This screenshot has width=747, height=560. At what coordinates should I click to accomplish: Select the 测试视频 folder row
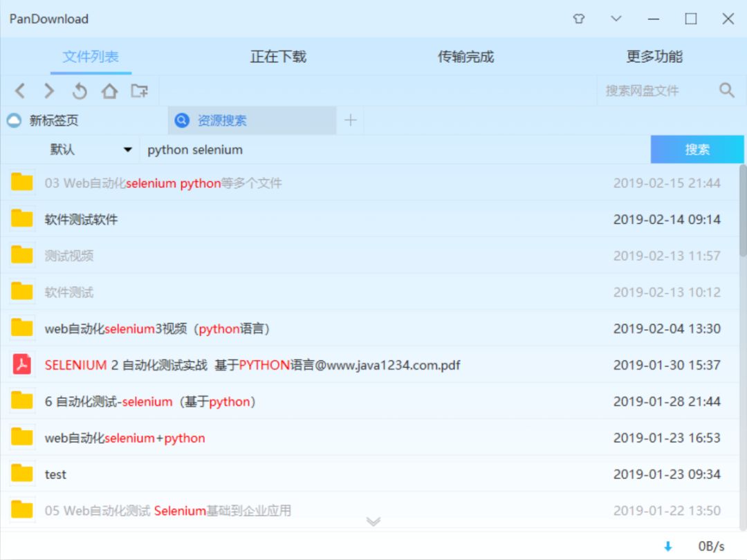pos(369,256)
